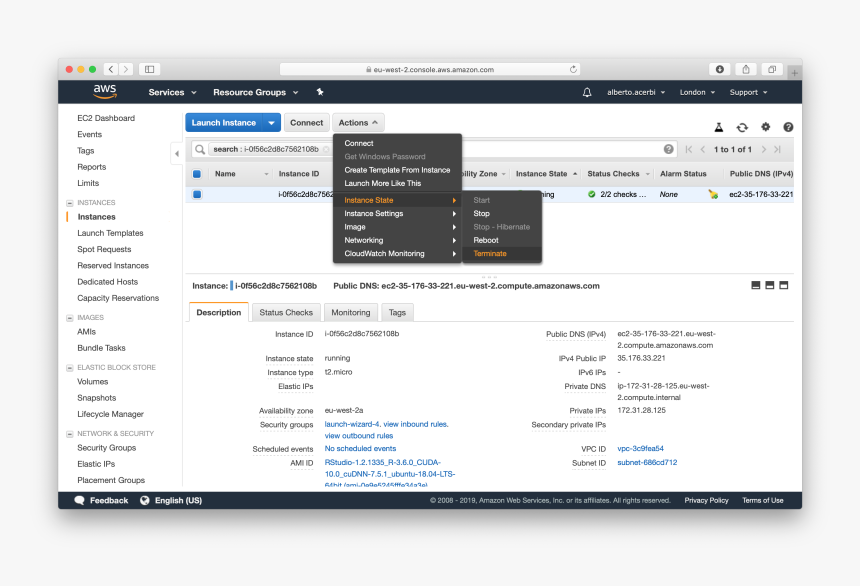Expand the Launch Instance dropdown arrow
This screenshot has width=860, height=586.
(x=271, y=123)
